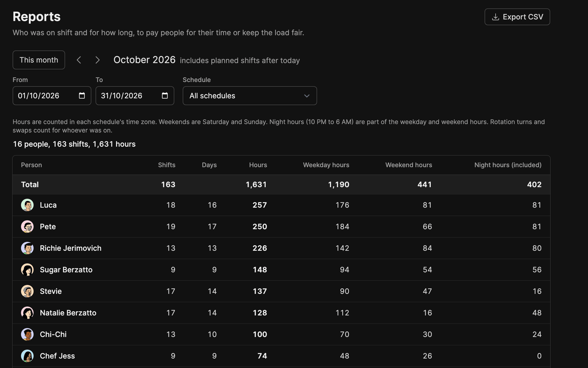The height and width of the screenshot is (368, 588).
Task: Click Natalie Berzatto's avatar
Action: [27, 313]
